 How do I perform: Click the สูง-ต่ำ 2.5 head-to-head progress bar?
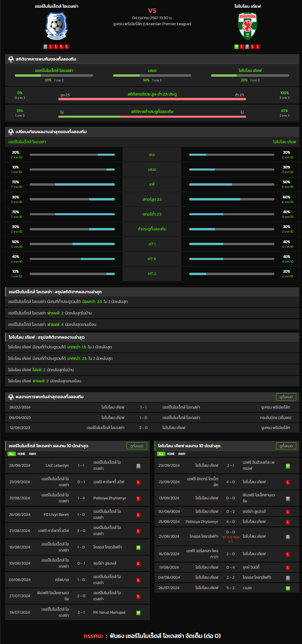[x=152, y=99]
